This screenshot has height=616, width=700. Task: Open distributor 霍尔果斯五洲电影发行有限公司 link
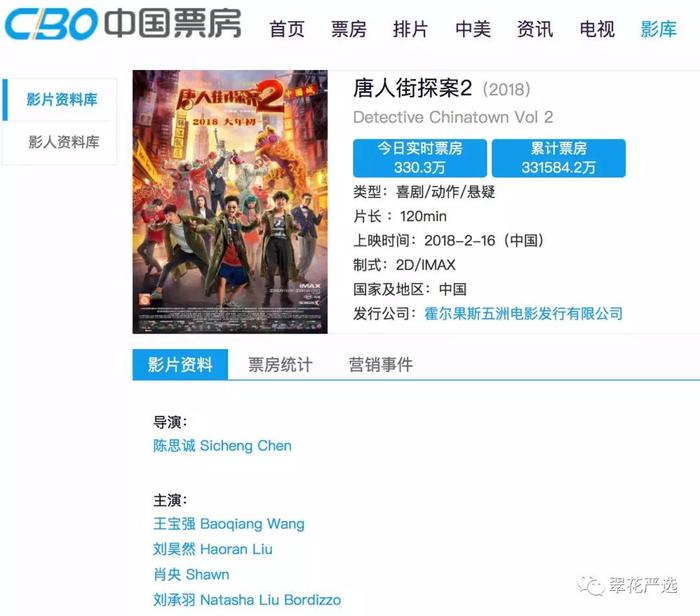[x=523, y=313]
